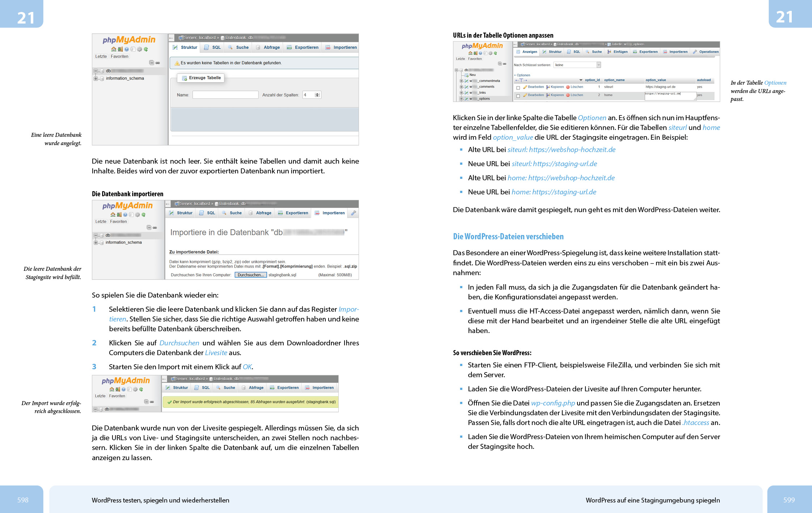Expand the w_links table node

click(461, 93)
